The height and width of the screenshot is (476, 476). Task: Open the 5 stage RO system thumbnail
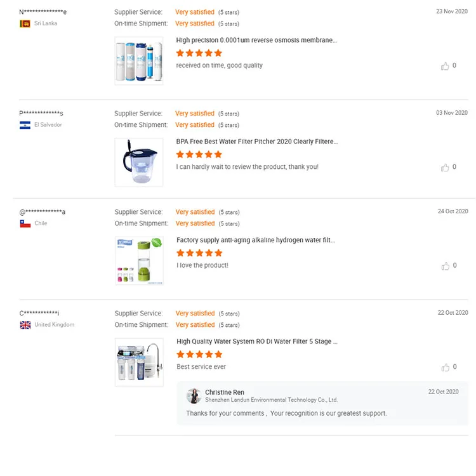pos(139,362)
